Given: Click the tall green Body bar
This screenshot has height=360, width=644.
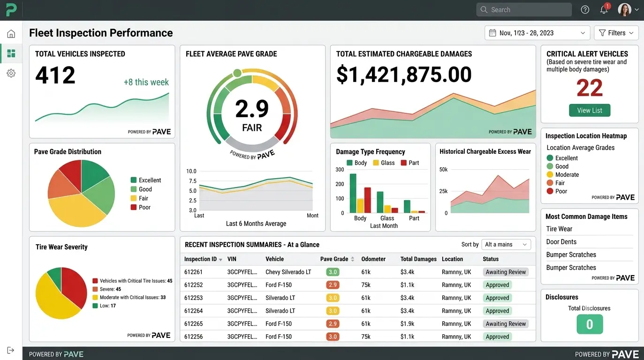Looking at the screenshot, I should [353, 194].
